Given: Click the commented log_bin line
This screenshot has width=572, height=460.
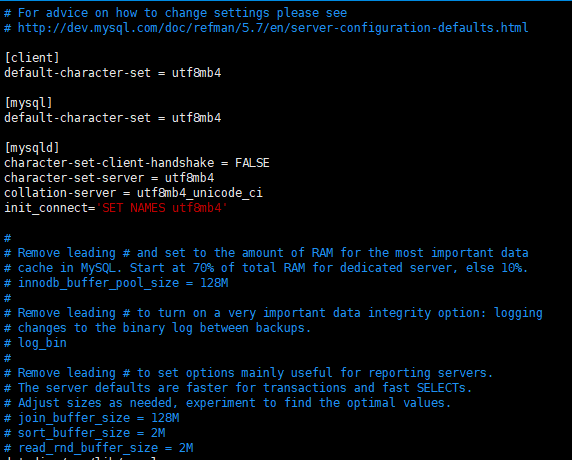Looking at the screenshot, I should (x=35, y=343).
